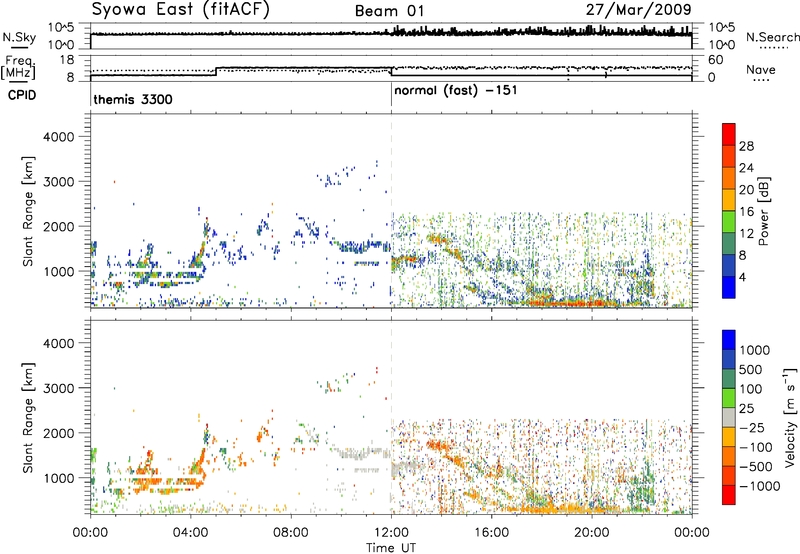Screen dimensions: 800x554
Task: Select the 'N.Sky' legend label
Action: [19, 37]
